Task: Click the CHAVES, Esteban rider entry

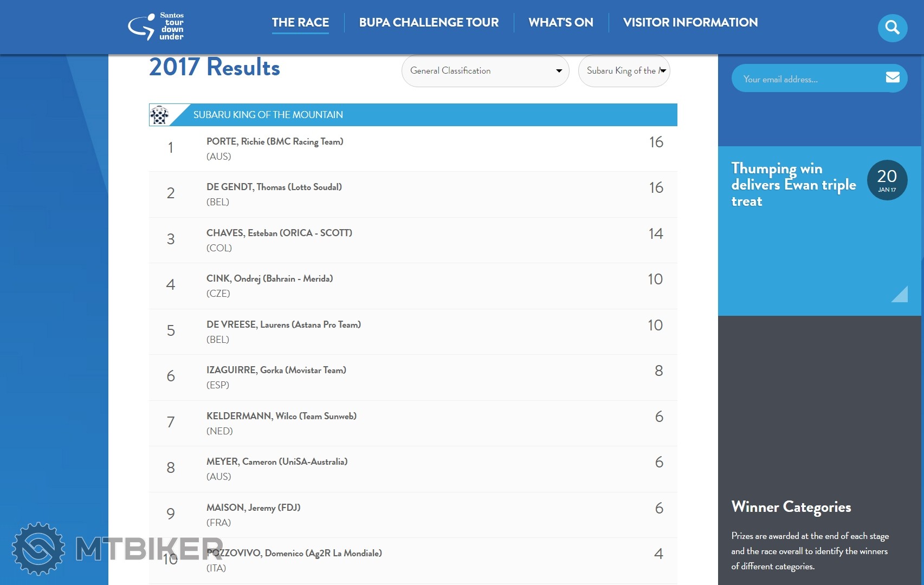Action: 279,233
